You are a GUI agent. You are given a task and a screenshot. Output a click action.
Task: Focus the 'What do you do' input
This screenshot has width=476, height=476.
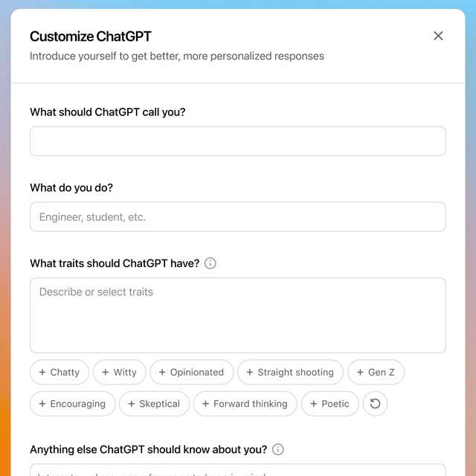click(x=238, y=217)
